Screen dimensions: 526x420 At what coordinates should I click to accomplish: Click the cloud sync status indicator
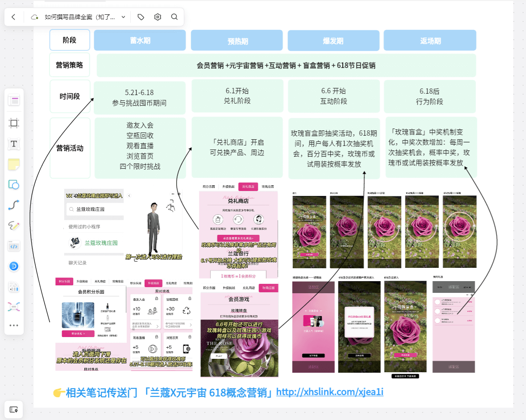(34, 17)
